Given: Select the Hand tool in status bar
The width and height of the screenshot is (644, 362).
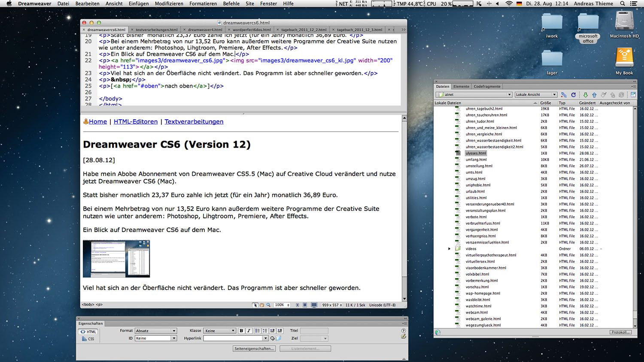Looking at the screenshot, I should [x=262, y=305].
